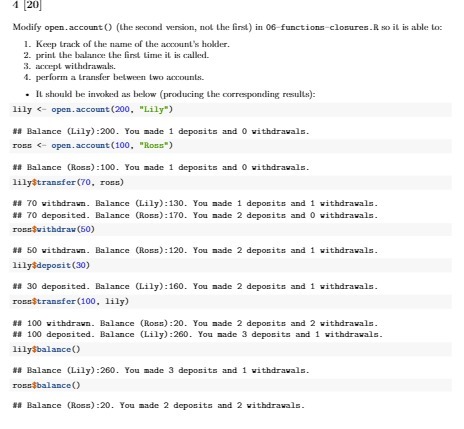Screen dimensions: 464x429
Task: Select the 'Modify open.account()' instruction sentence
Action: click(x=227, y=27)
